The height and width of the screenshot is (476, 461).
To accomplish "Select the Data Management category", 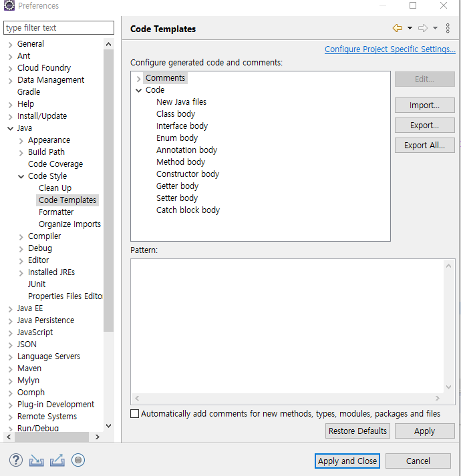I will coord(51,80).
